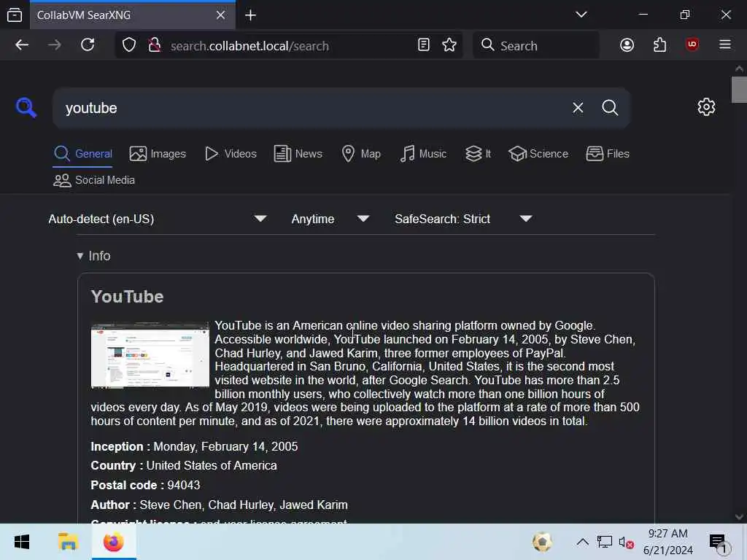
Task: Select the CollabVM SearXNG tab
Action: (133, 15)
